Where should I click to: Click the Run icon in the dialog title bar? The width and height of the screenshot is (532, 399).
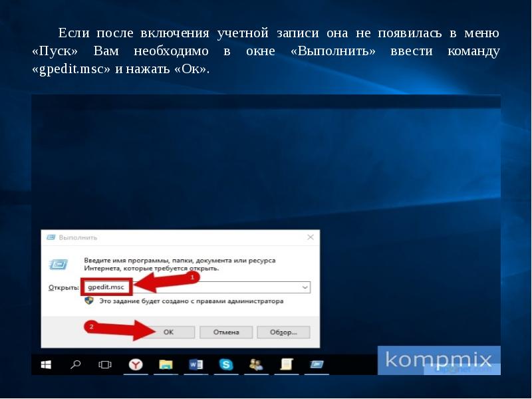point(51,237)
